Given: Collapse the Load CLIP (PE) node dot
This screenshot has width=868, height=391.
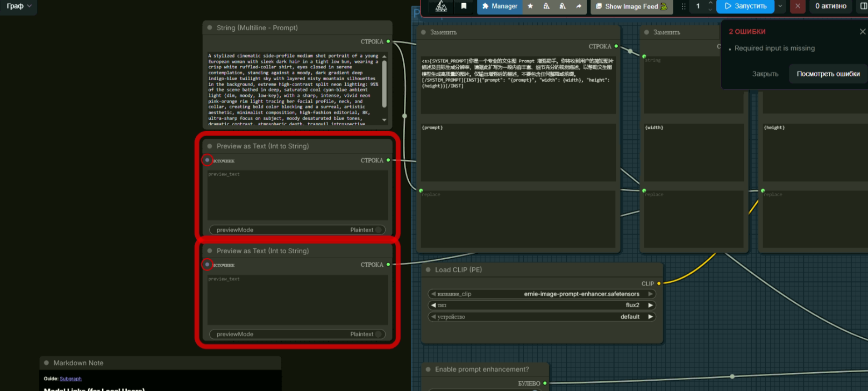Looking at the screenshot, I should click(x=428, y=269).
